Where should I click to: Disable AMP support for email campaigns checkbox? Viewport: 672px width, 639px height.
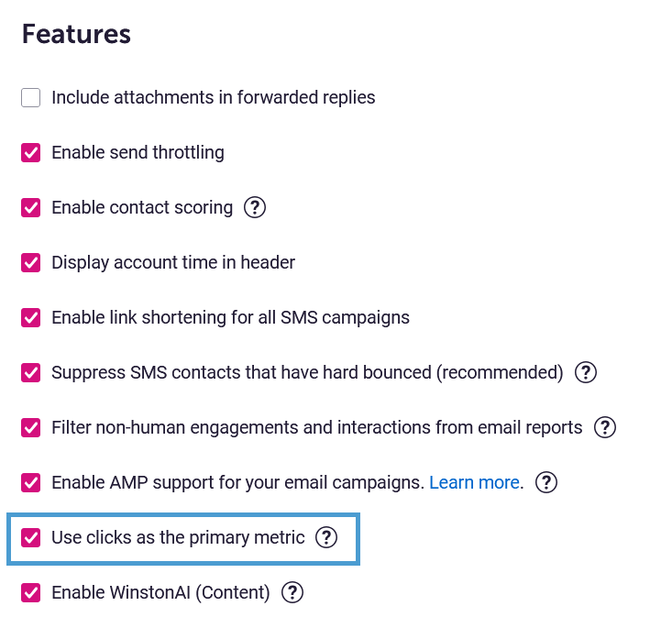tap(31, 482)
